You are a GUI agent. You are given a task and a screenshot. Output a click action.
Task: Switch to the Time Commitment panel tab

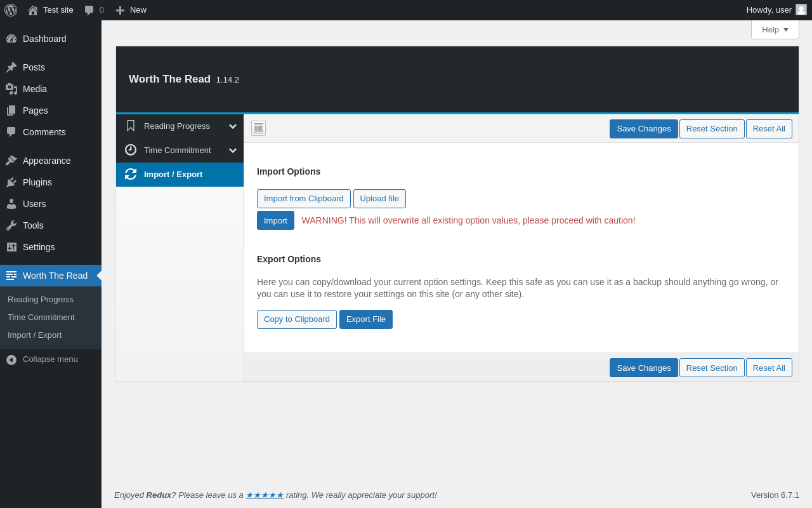pos(180,150)
